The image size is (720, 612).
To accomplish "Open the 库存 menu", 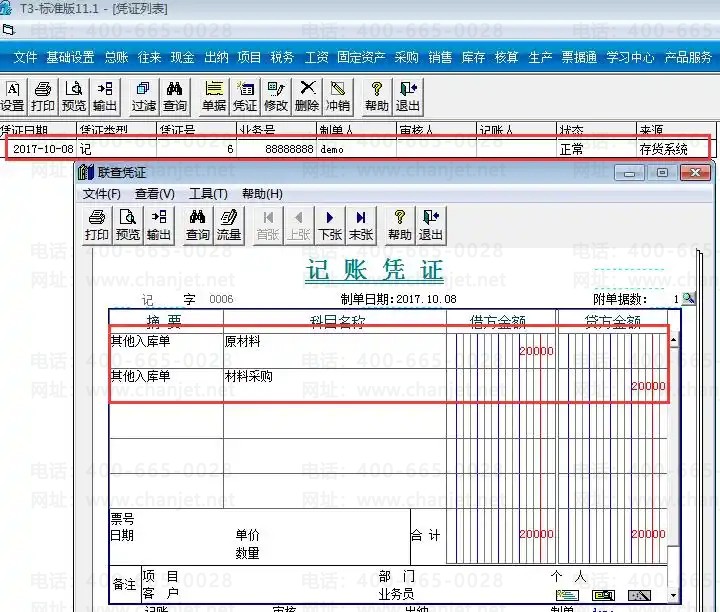I will pyautogui.click(x=473, y=57).
